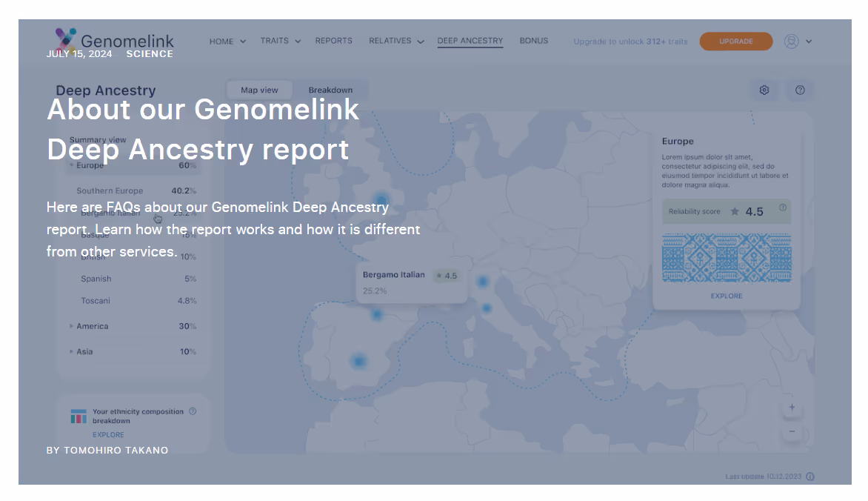Image resolution: width=868 pixels, height=501 pixels.
Task: Select the Spanish 5% row
Action: (133, 279)
